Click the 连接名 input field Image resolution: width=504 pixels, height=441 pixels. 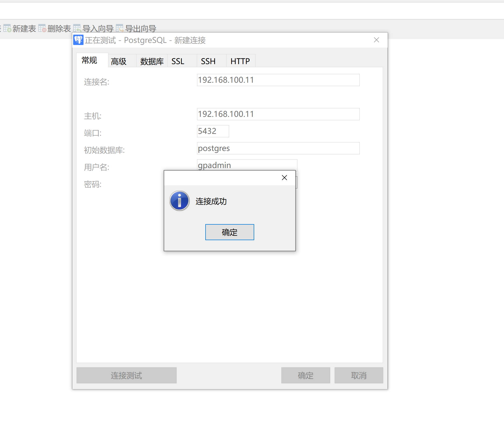(278, 80)
